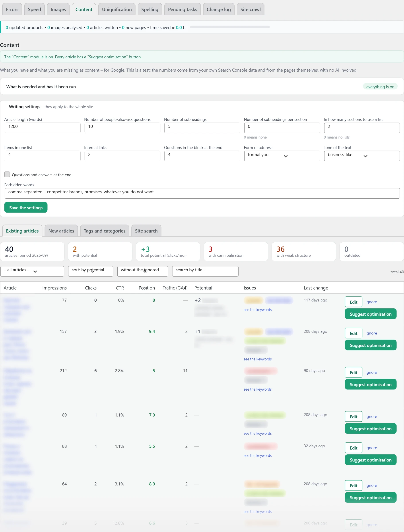Click the time saved progress bar
Viewport: 404px width, 532px height.
[230, 27]
